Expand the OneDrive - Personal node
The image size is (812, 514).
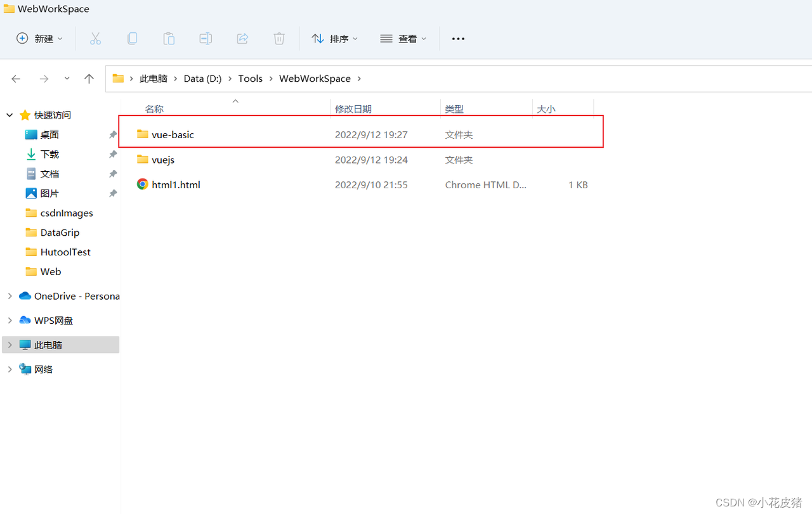click(x=10, y=296)
